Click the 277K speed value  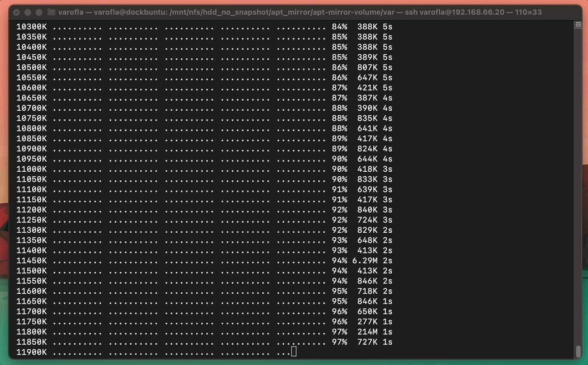click(x=367, y=321)
